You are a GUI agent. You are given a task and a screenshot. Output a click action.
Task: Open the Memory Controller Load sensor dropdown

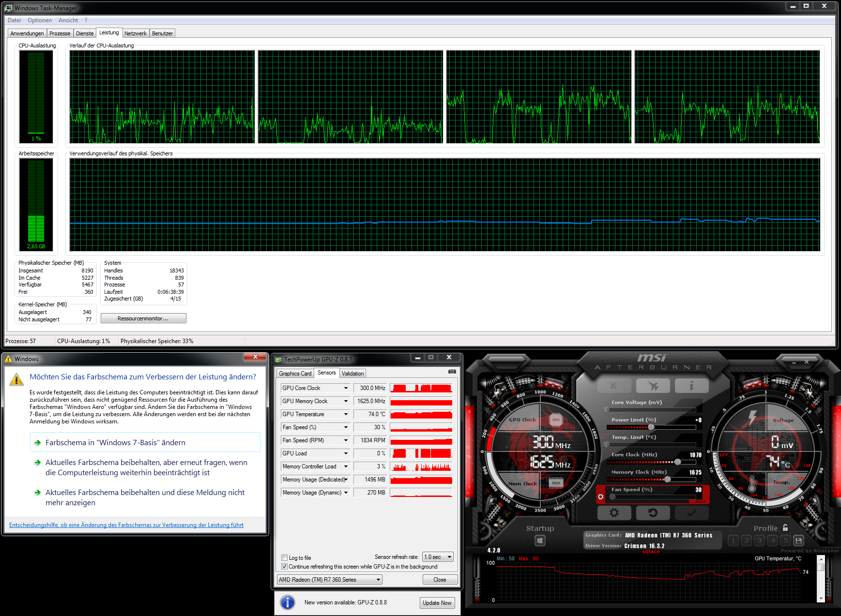(x=346, y=466)
